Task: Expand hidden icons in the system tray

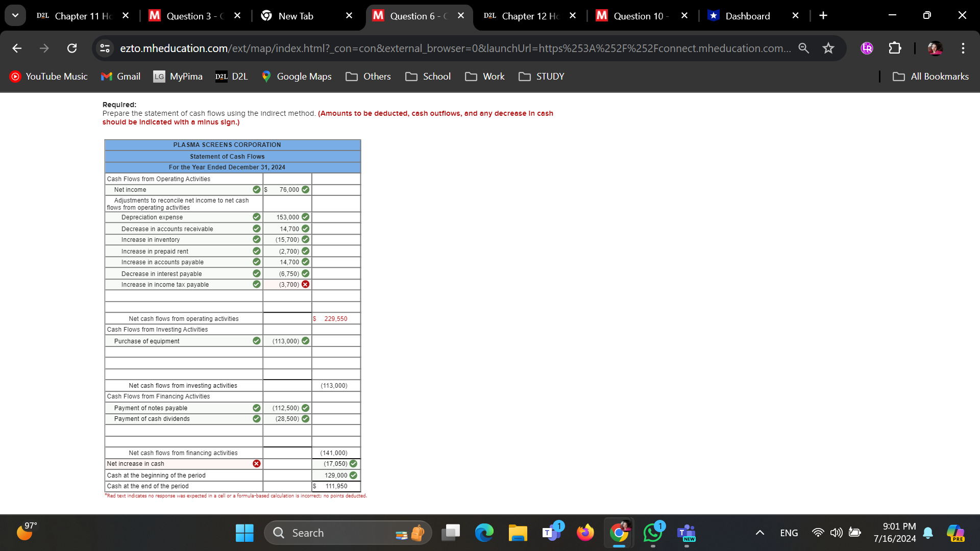Action: (x=760, y=532)
